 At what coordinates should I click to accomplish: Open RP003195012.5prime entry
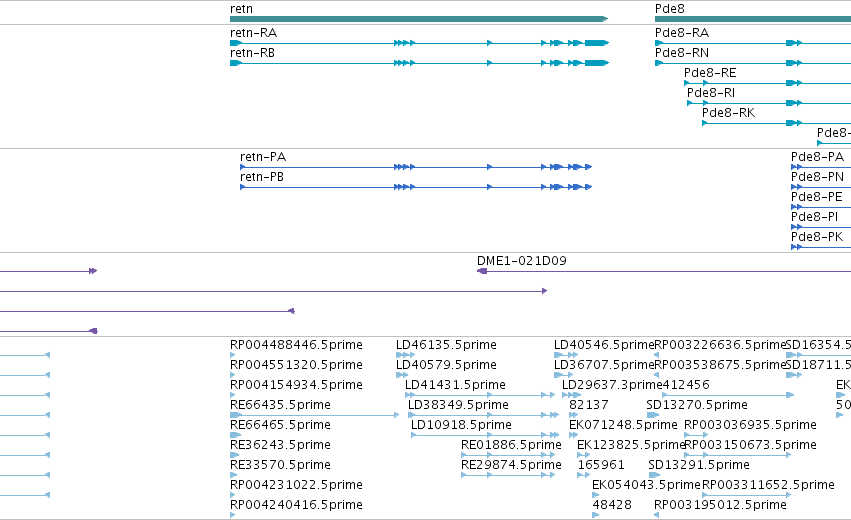tap(720, 505)
